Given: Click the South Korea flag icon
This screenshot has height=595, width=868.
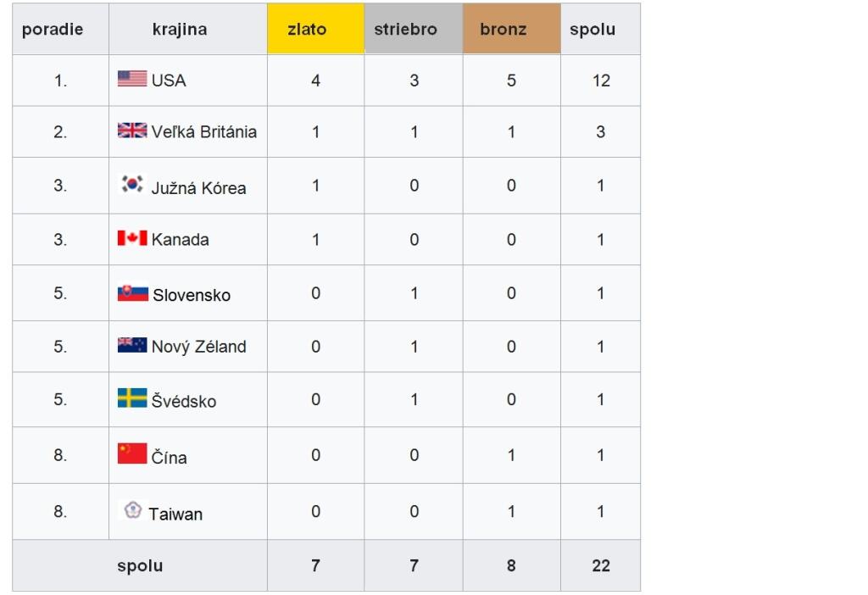Looking at the screenshot, I should (132, 183).
